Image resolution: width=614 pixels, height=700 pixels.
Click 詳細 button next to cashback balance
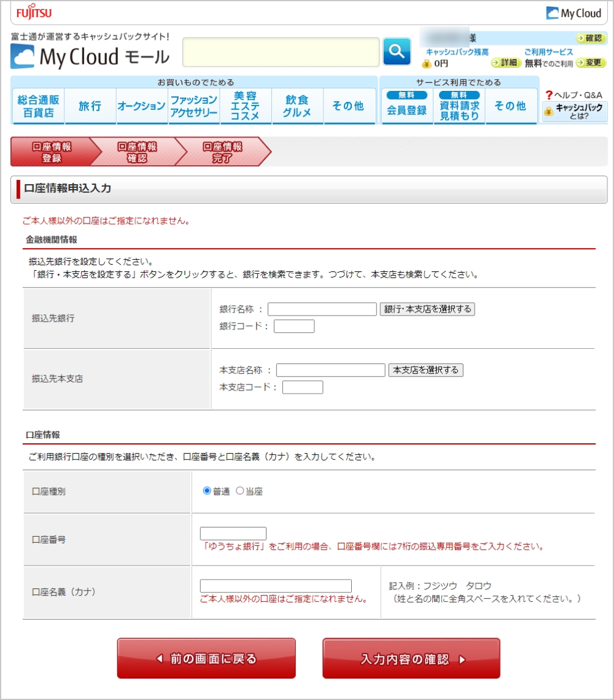point(506,63)
